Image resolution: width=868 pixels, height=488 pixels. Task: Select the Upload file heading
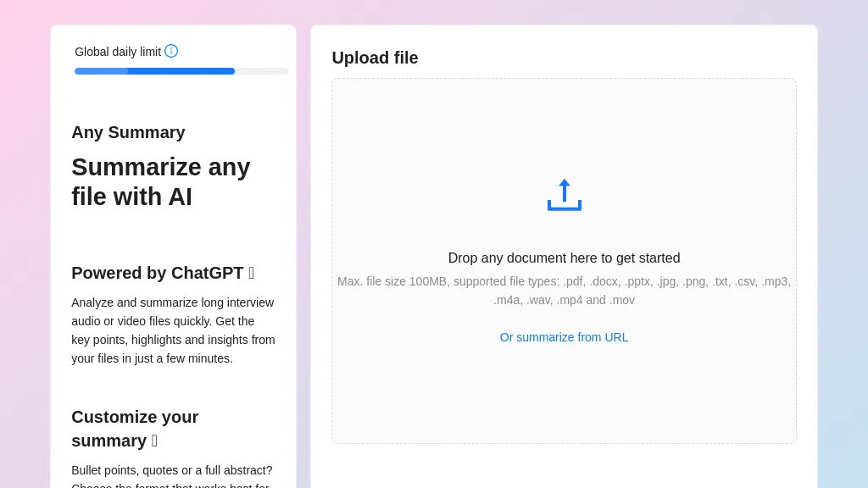[x=375, y=58]
